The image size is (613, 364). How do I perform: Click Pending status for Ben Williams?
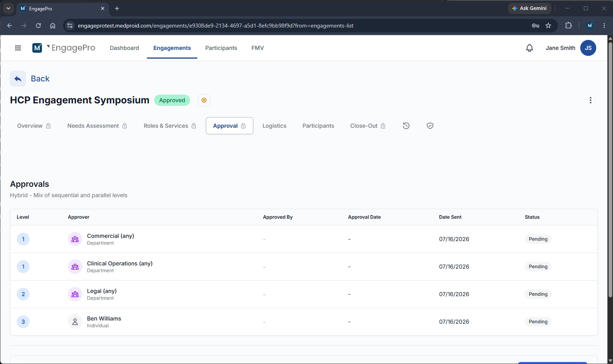(538, 322)
